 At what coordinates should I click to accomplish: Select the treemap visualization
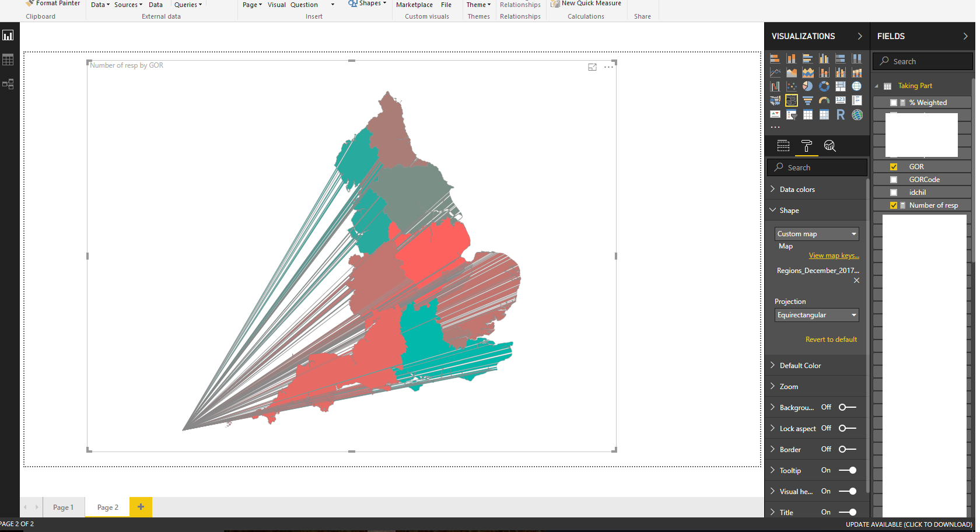[840, 86]
